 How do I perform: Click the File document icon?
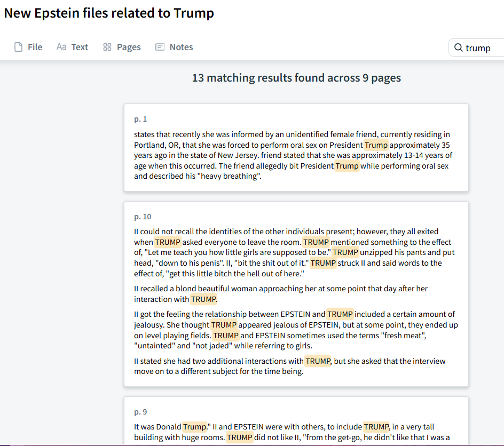click(18, 47)
